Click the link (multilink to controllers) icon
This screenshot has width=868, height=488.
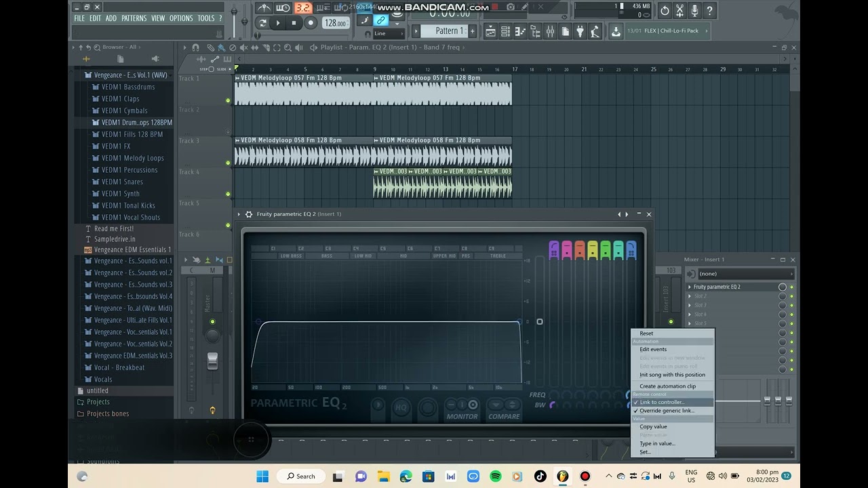[x=381, y=20]
